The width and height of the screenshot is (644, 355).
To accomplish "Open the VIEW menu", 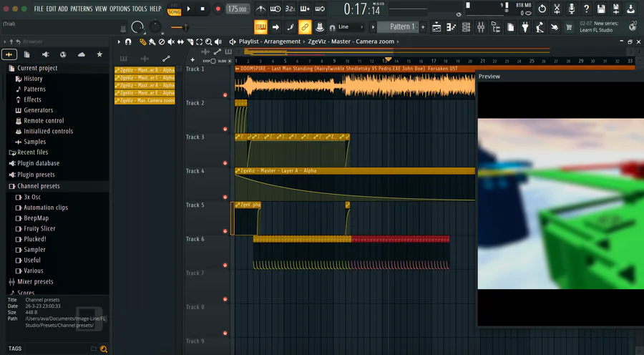I will [x=101, y=9].
